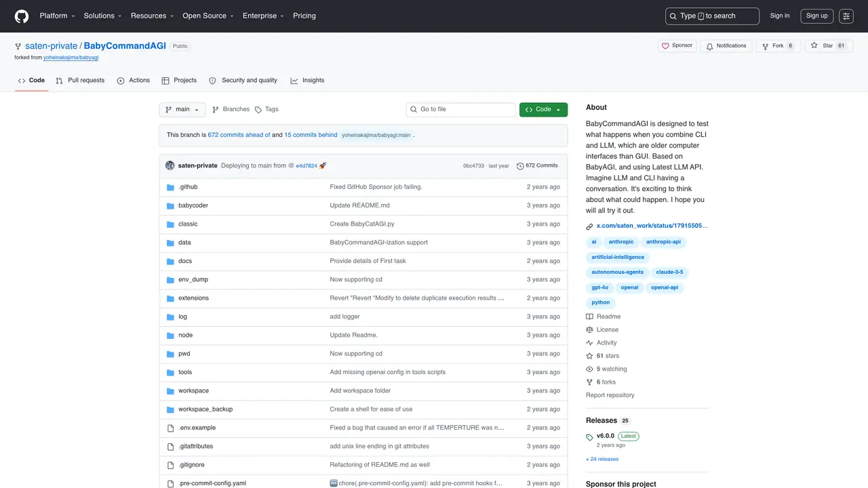Image resolution: width=868 pixels, height=488 pixels.
Task: Click folder icon in node row
Action: coord(171,335)
